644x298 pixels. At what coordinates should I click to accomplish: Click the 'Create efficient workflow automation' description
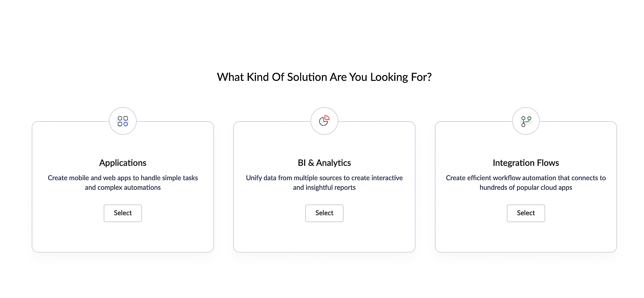tap(526, 178)
